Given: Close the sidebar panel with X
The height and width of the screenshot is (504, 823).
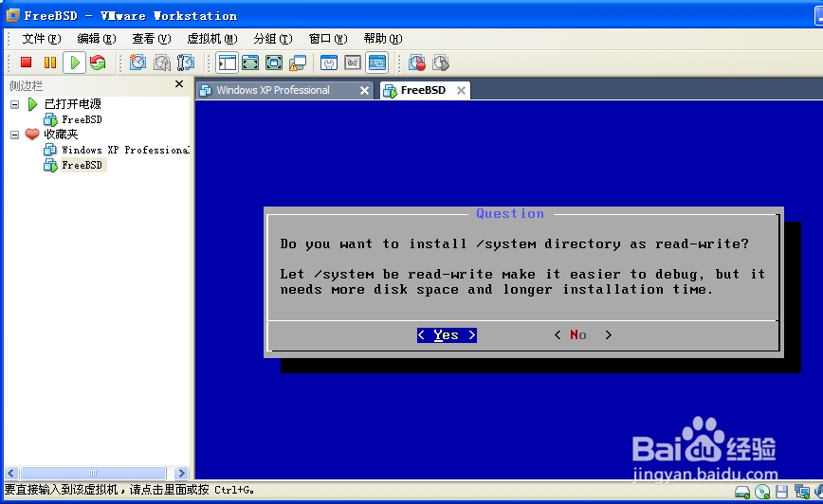Looking at the screenshot, I should tap(179, 84).
